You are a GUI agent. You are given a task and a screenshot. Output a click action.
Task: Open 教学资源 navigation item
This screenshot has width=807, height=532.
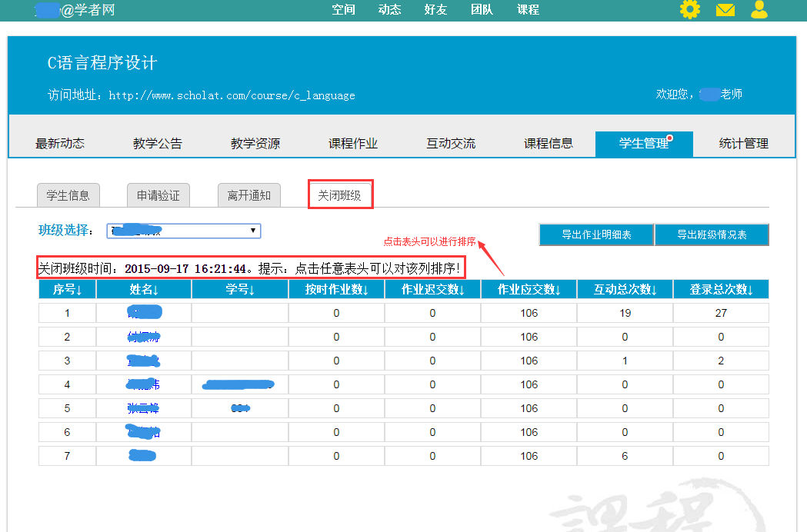click(x=255, y=144)
